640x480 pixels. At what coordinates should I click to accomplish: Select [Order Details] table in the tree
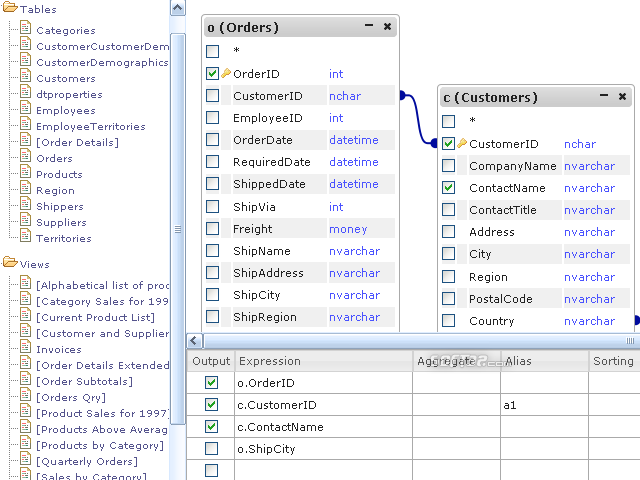(x=78, y=142)
